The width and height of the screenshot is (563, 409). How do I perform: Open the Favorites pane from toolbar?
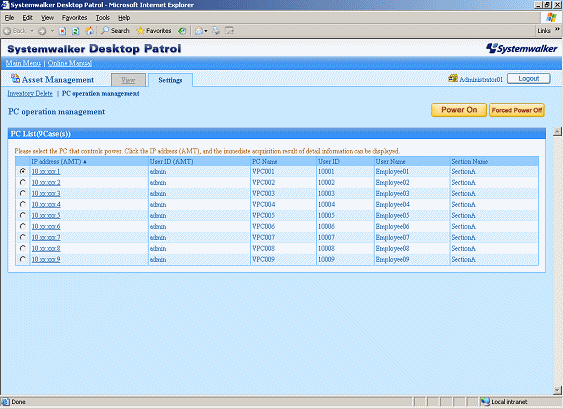pos(154,31)
